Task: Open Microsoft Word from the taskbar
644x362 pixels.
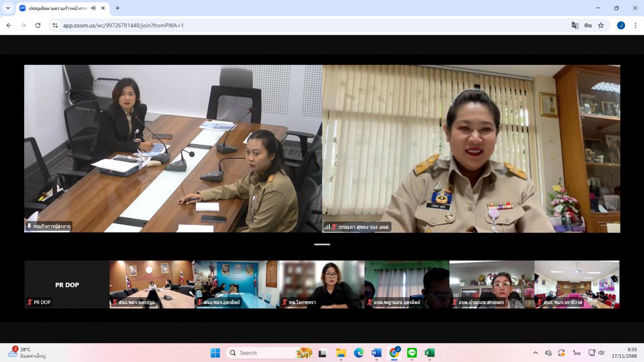Action: [x=377, y=353]
